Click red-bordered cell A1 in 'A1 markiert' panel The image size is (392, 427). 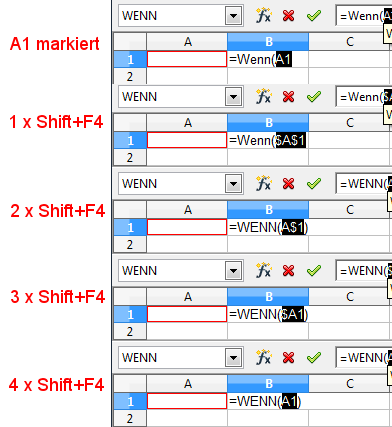(187, 59)
